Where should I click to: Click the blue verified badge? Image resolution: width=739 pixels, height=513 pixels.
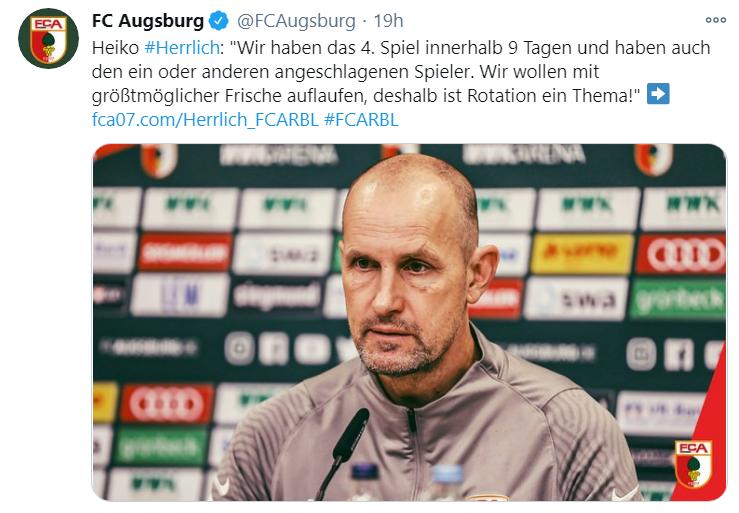[219, 21]
